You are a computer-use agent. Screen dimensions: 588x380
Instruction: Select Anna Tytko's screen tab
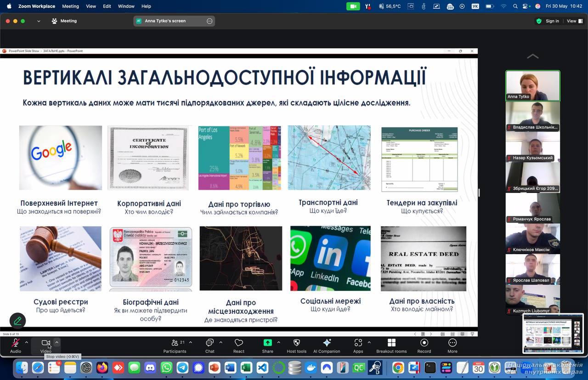174,21
